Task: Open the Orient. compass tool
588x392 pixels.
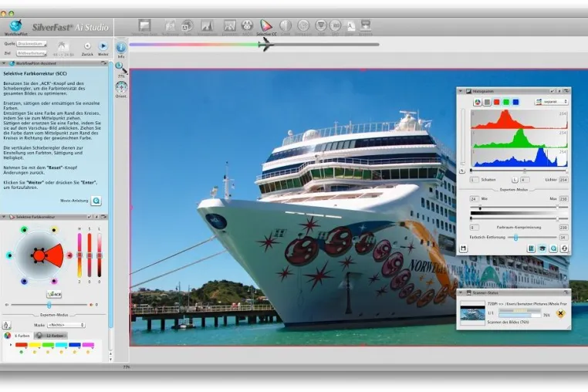Action: 121,87
